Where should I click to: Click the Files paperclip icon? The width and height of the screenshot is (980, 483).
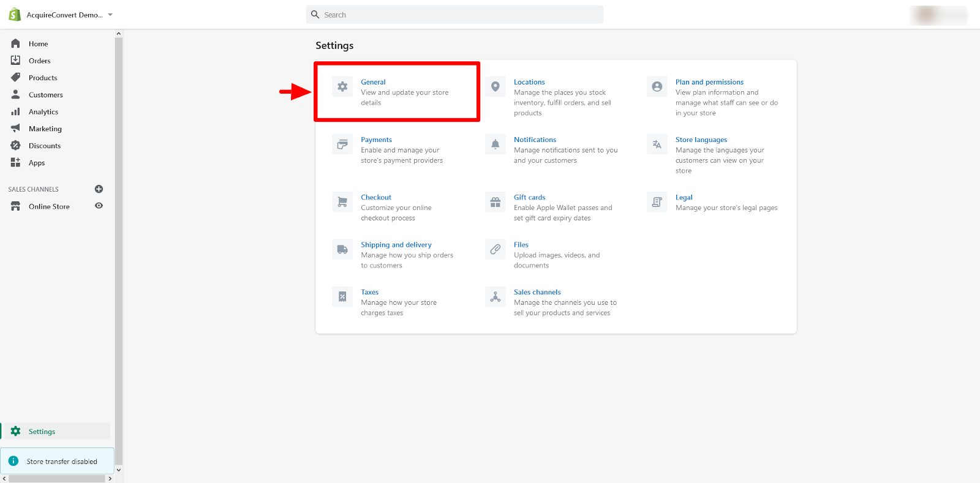point(496,250)
